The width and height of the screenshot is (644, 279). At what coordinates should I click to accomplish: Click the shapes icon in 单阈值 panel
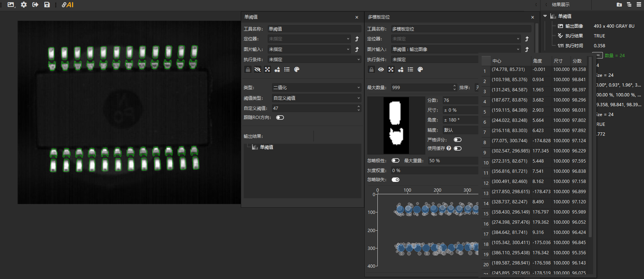[277, 69]
